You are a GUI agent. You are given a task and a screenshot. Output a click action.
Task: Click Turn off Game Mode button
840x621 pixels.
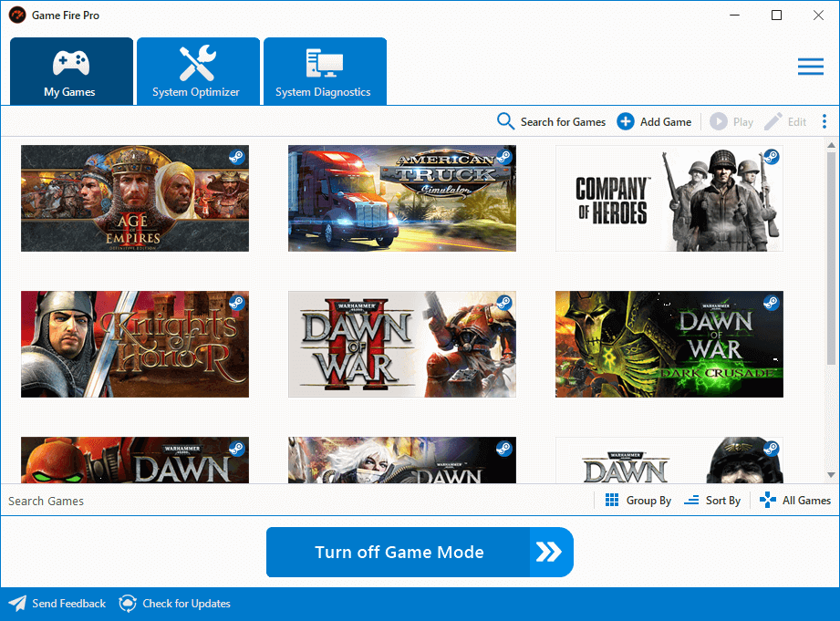[420, 552]
